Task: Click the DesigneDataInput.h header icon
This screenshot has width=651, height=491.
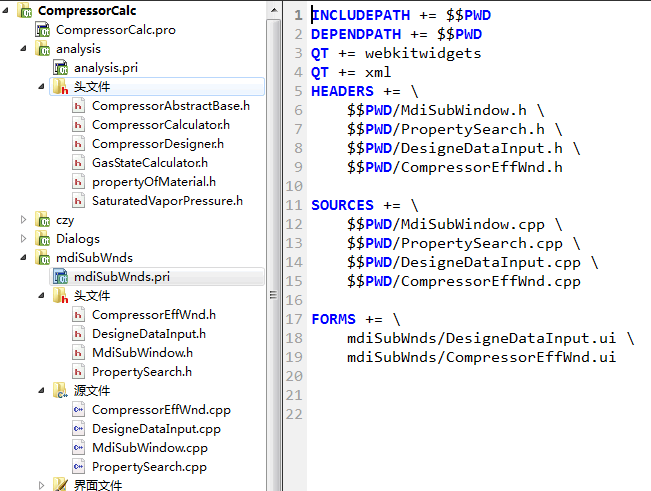Action: pyautogui.click(x=78, y=334)
